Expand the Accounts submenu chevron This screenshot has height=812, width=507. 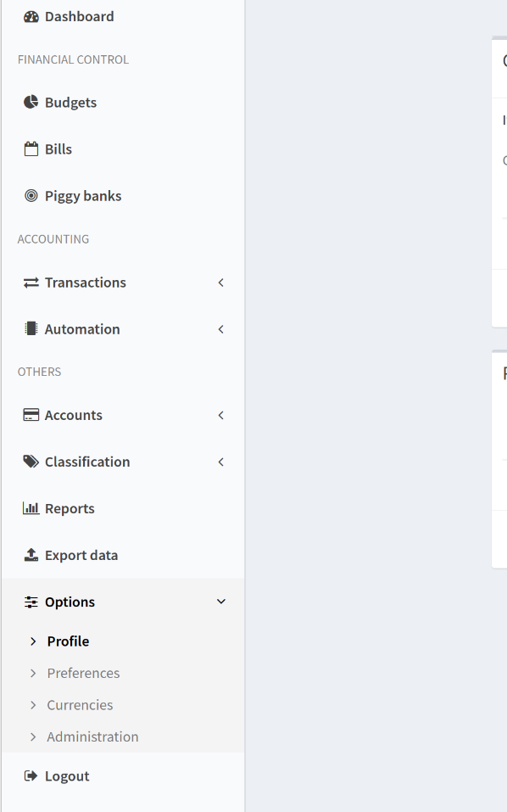click(x=221, y=415)
